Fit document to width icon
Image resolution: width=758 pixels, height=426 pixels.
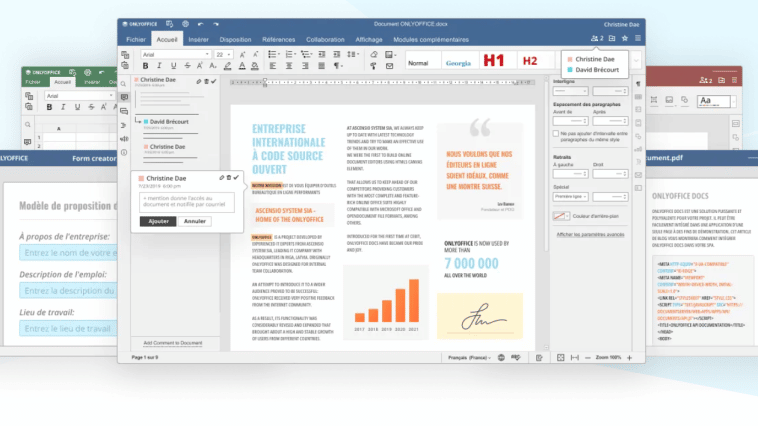pyautogui.click(x=574, y=358)
